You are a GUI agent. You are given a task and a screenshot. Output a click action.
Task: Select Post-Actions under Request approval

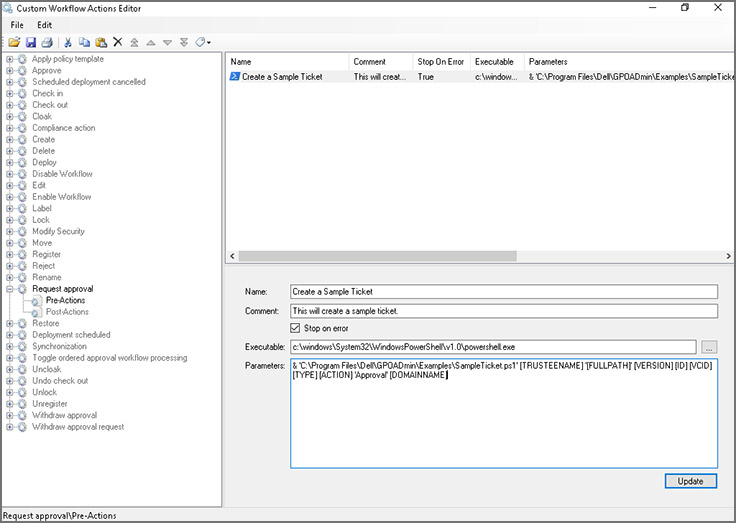[67, 312]
